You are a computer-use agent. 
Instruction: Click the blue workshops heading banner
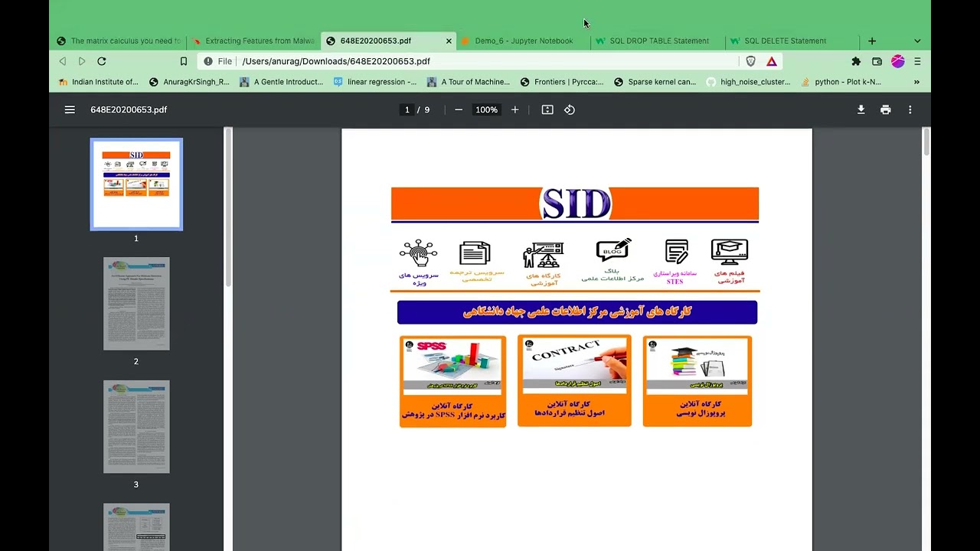[x=577, y=311]
